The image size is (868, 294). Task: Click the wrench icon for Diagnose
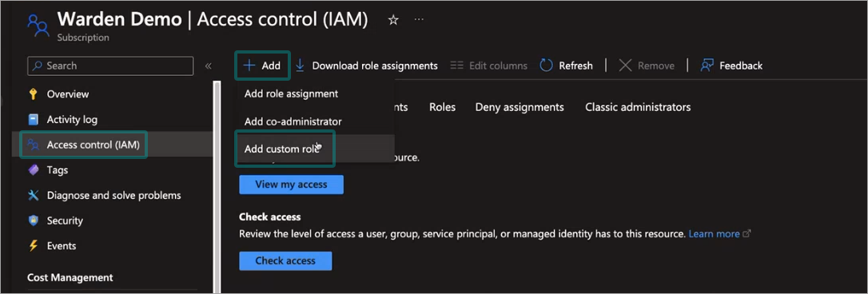[x=34, y=196]
